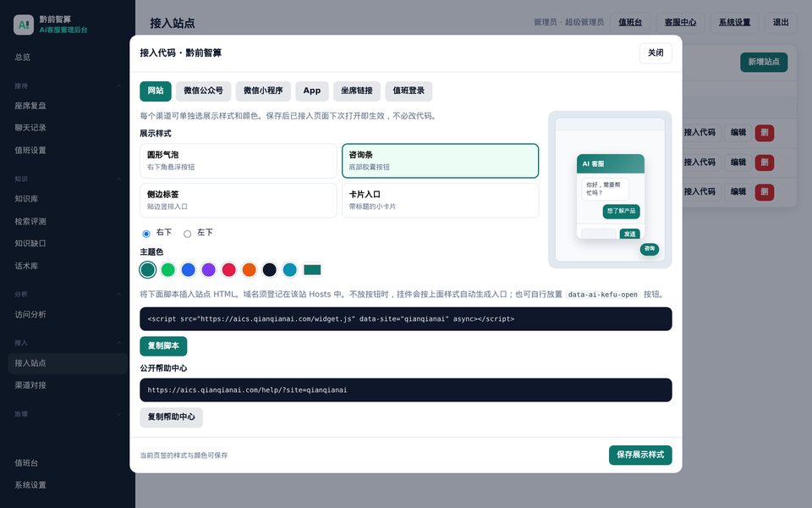Click the AI logo icon in sidebar
812x508 pixels.
click(24, 25)
